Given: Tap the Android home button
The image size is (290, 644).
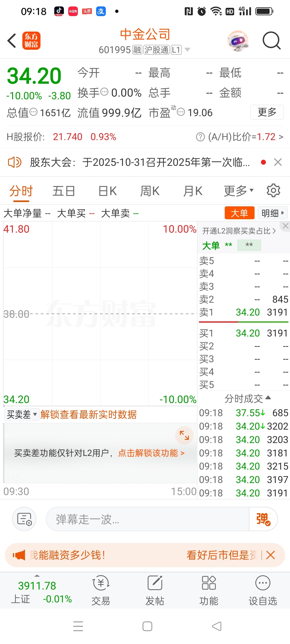Looking at the screenshot, I should 147,626.
